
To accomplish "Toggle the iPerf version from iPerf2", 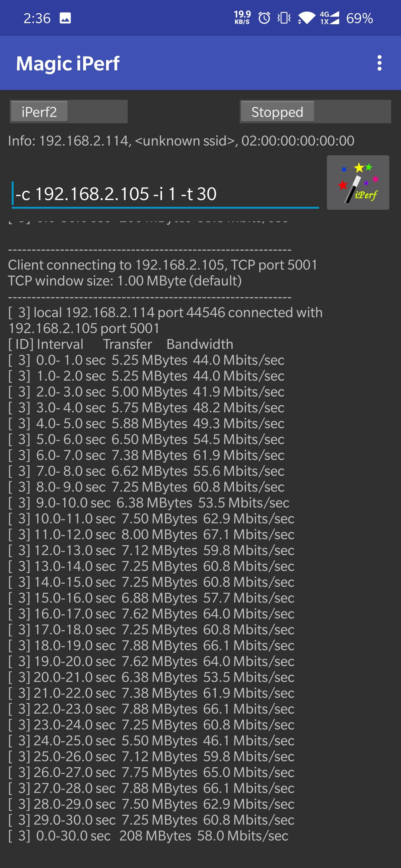I will point(39,112).
